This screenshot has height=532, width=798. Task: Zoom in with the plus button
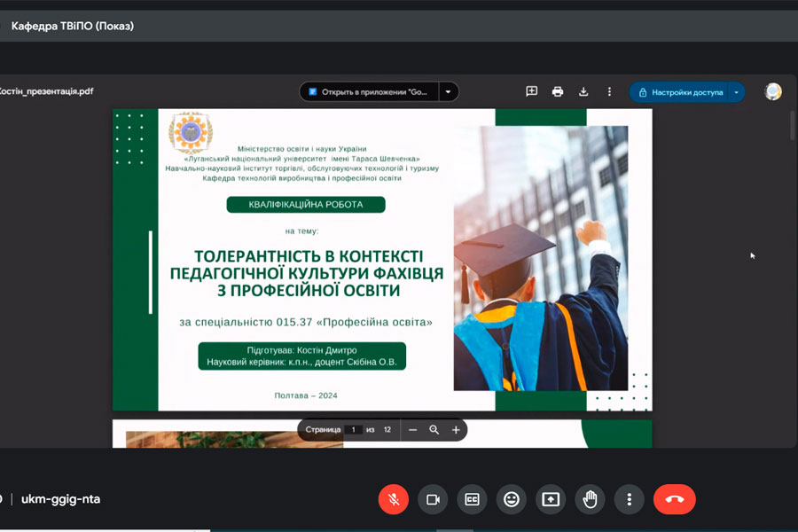click(456, 430)
